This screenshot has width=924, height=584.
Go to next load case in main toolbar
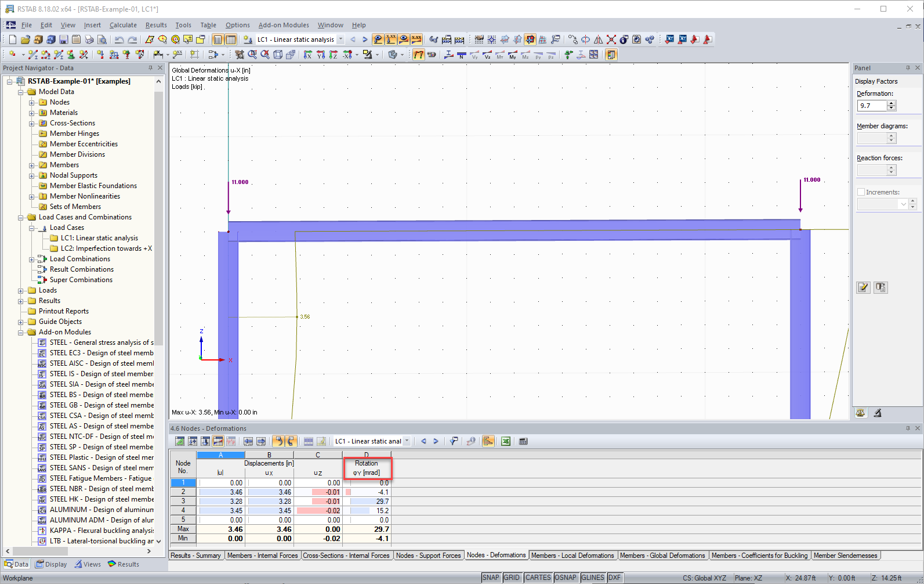tap(365, 39)
